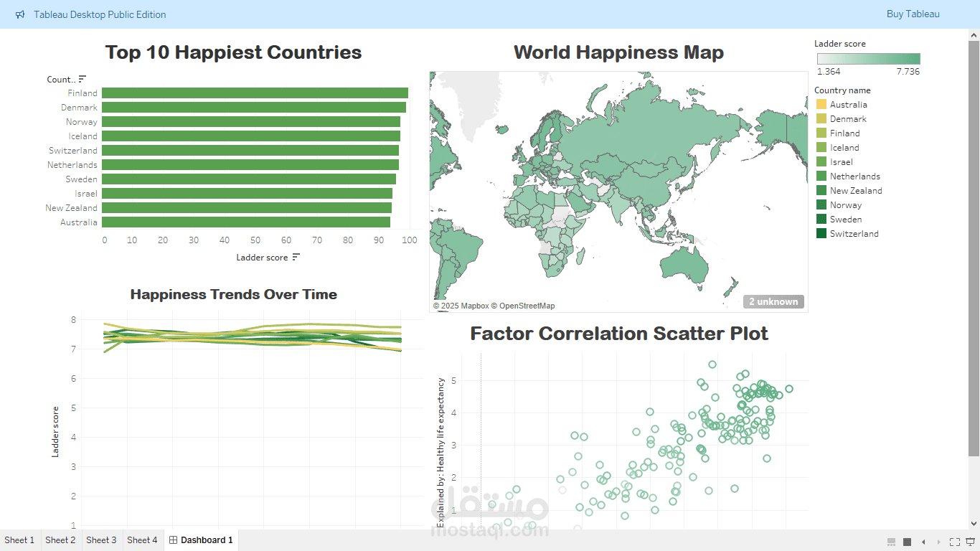Switch to the Sheet 2 tab
The width and height of the screenshot is (980, 551).
60,540
